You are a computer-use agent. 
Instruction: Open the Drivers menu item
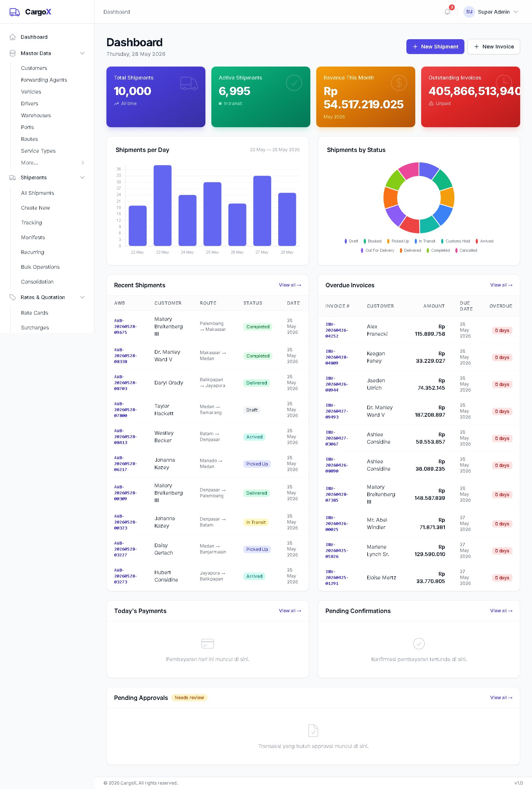pos(30,104)
